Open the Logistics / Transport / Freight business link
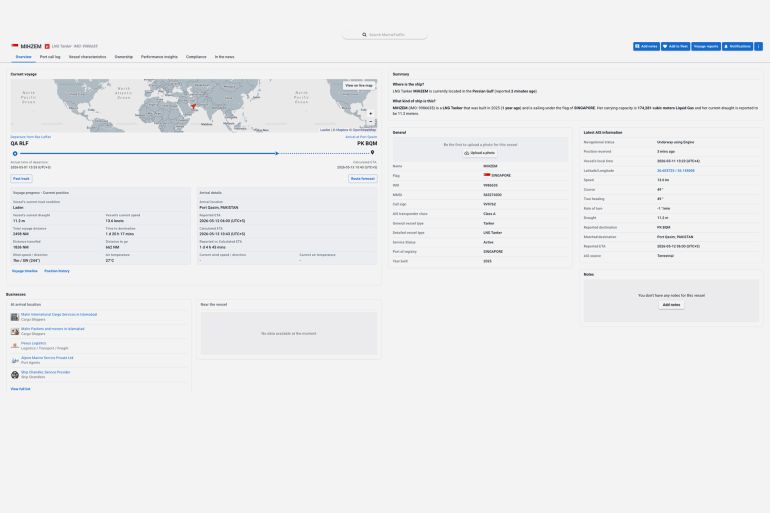770x513 pixels. [33, 343]
